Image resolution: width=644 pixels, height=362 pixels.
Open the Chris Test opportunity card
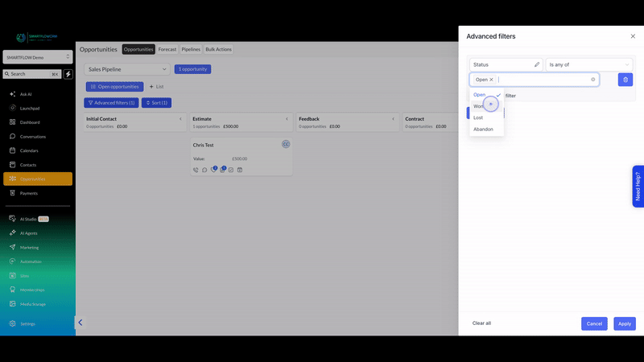(x=241, y=157)
